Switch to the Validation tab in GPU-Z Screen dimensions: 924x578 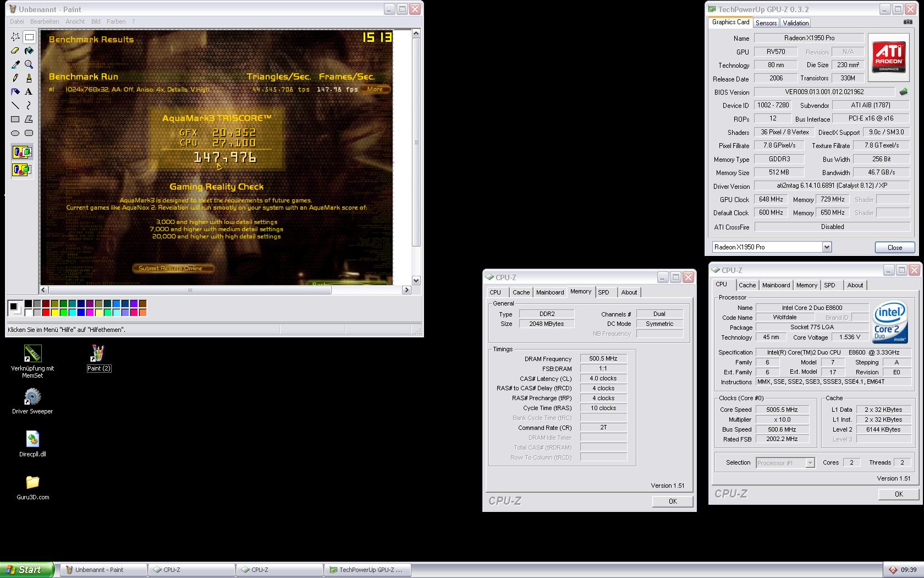(x=796, y=23)
